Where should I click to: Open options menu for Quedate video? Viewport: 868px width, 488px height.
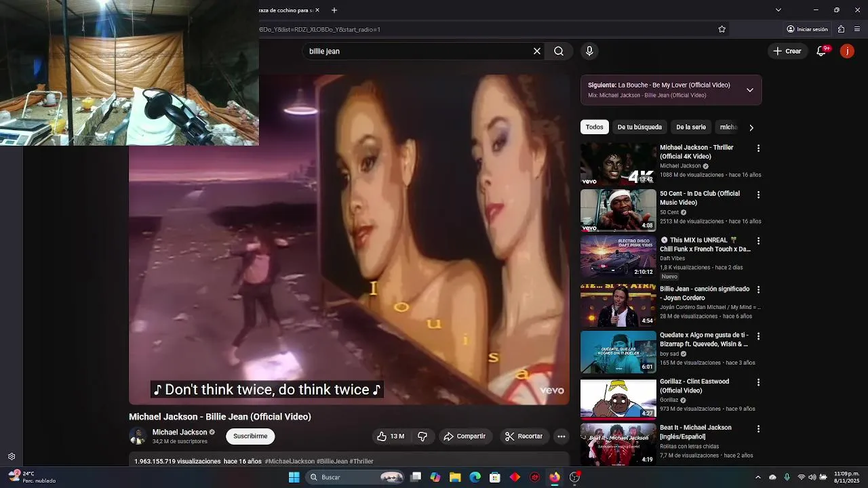pyautogui.click(x=758, y=336)
